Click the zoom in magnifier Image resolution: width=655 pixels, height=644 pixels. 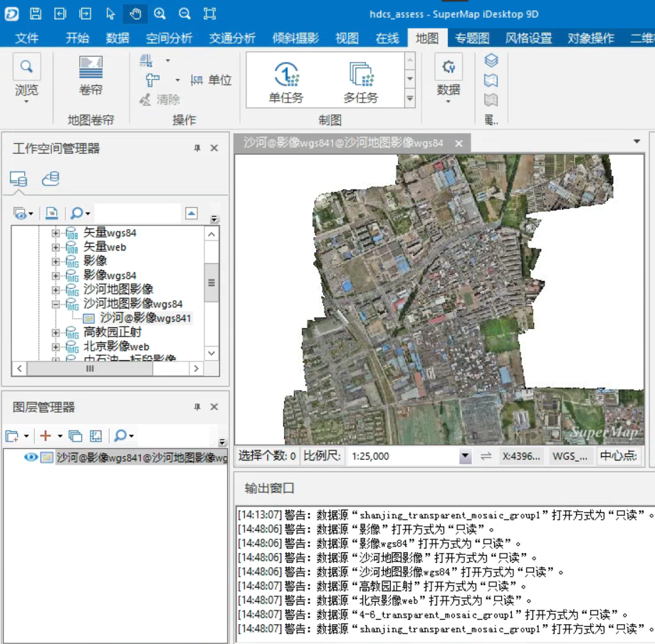(160, 14)
